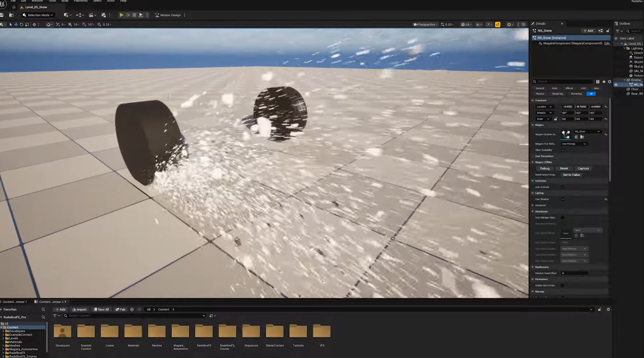Click the favorites star in Details

pyautogui.click(x=604, y=82)
